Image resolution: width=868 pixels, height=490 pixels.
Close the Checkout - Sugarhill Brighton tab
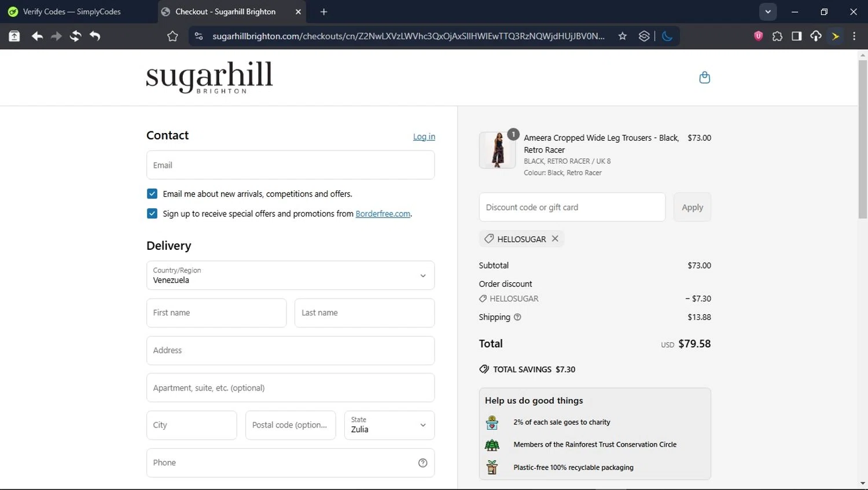298,12
